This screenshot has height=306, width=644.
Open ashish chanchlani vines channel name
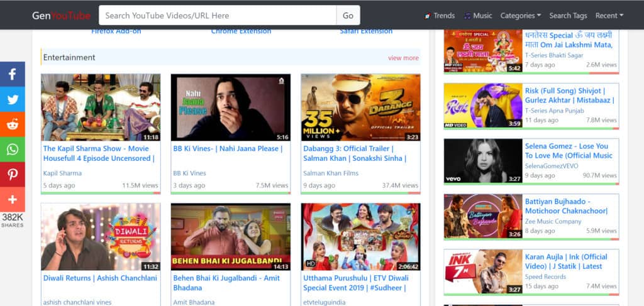(77, 302)
